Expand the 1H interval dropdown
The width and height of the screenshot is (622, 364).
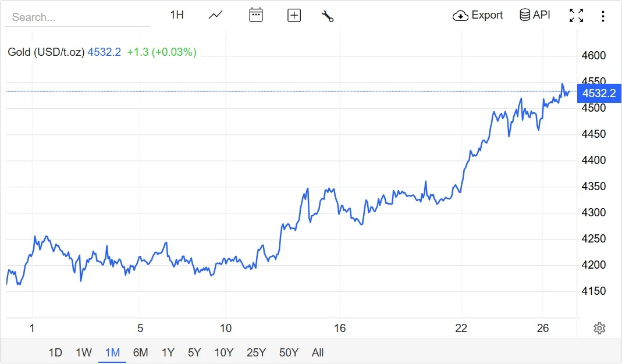(x=177, y=15)
